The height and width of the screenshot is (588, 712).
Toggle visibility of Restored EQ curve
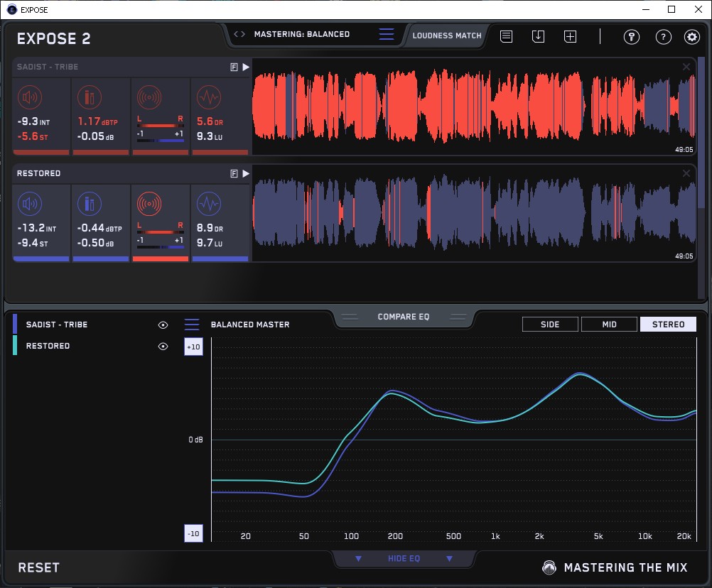163,346
